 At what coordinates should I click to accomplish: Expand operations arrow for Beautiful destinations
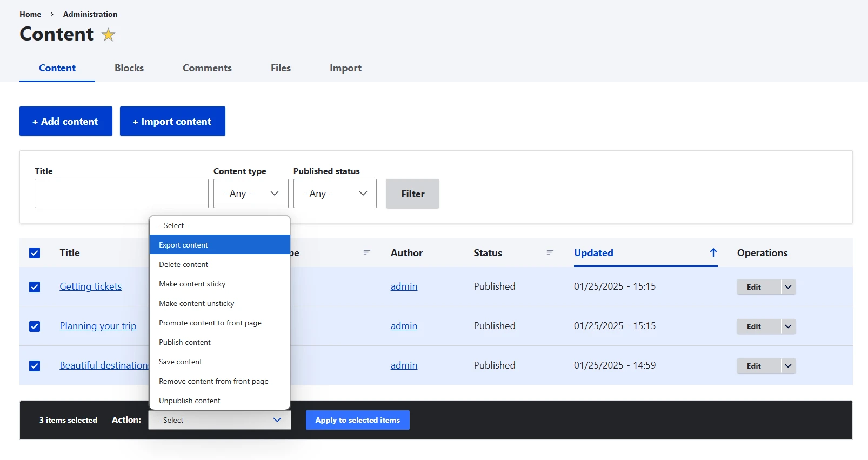(x=788, y=366)
